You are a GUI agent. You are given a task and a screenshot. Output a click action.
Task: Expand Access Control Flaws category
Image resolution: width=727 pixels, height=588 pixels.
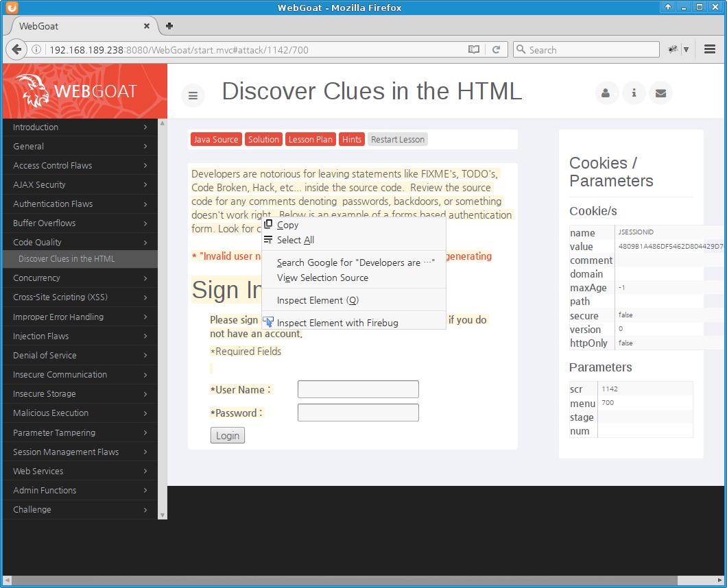tap(80, 165)
